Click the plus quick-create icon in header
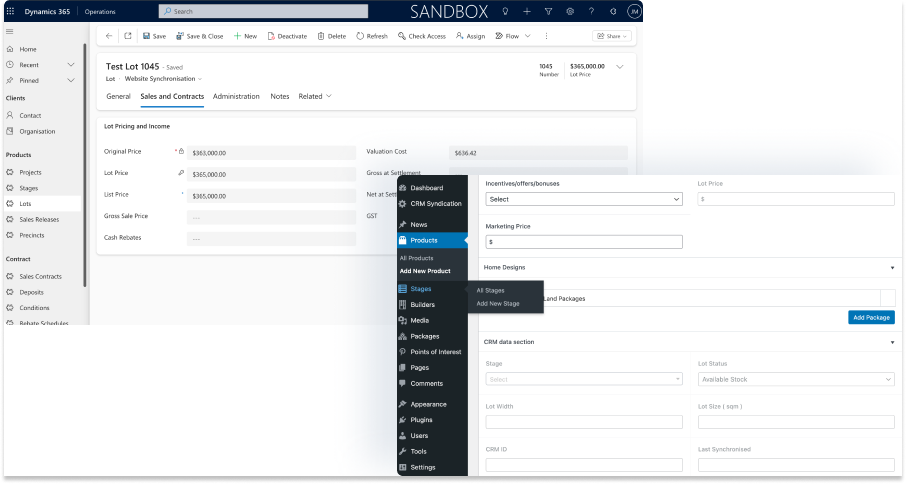Image resolution: width=906 pixels, height=484 pixels. pos(527,11)
